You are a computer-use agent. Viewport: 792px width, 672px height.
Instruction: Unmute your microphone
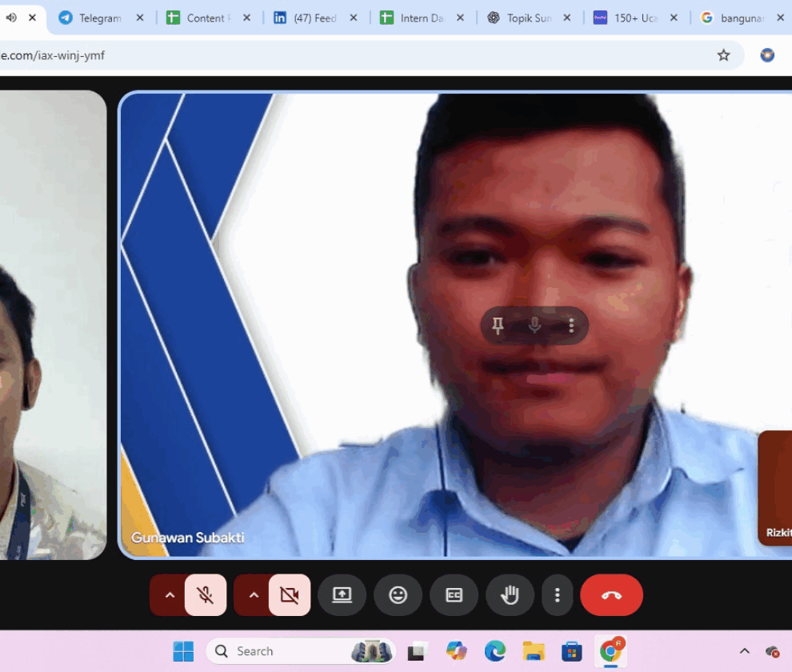(x=206, y=595)
